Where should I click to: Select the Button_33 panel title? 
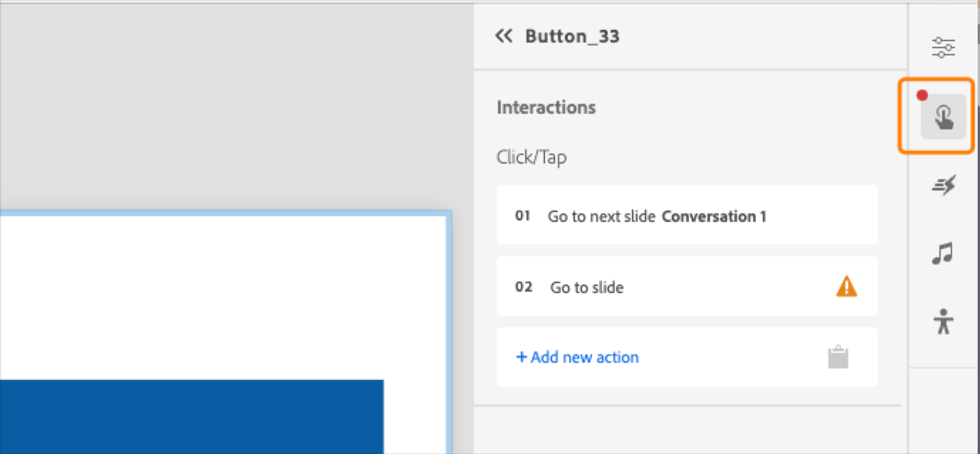pos(571,36)
